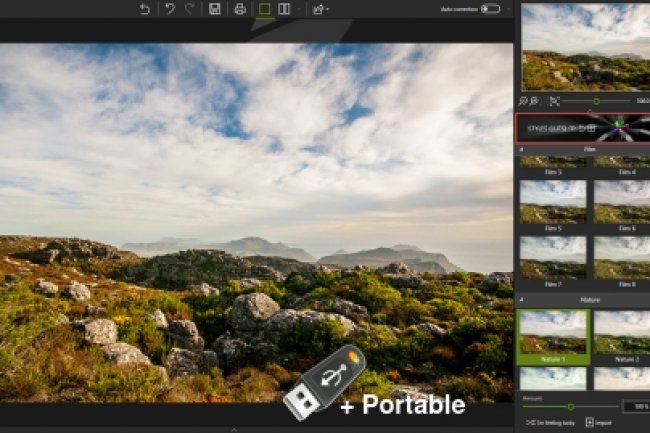Collapse the Nature styles section
The width and height of the screenshot is (650, 433).
pyautogui.click(x=521, y=298)
